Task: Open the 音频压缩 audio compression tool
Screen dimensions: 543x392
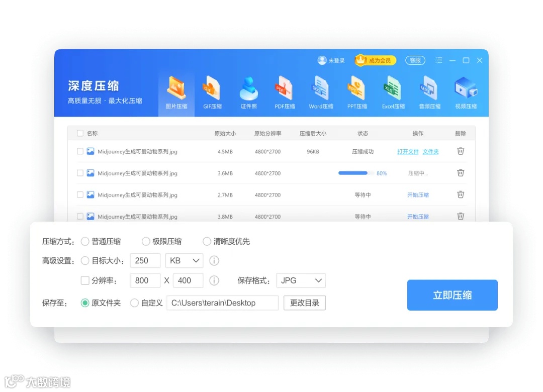Action: [429, 90]
